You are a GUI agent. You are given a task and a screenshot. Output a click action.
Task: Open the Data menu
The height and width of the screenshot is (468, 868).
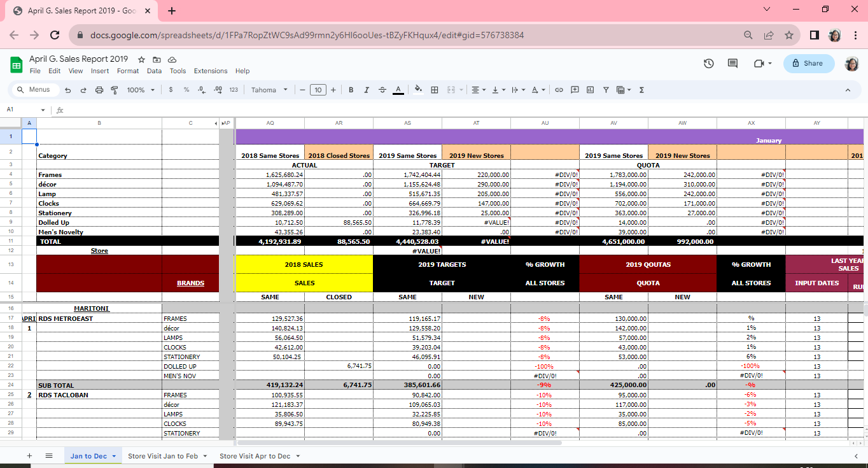(x=154, y=71)
